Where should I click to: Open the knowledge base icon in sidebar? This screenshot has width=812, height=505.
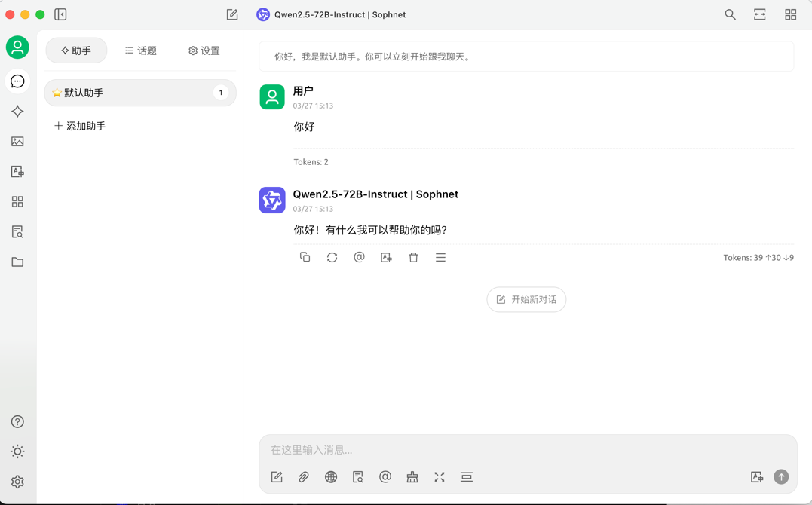pyautogui.click(x=17, y=231)
